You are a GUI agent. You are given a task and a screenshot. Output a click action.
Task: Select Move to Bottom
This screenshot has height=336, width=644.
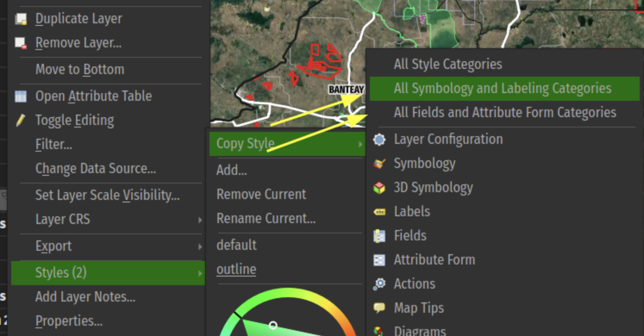pyautogui.click(x=80, y=69)
